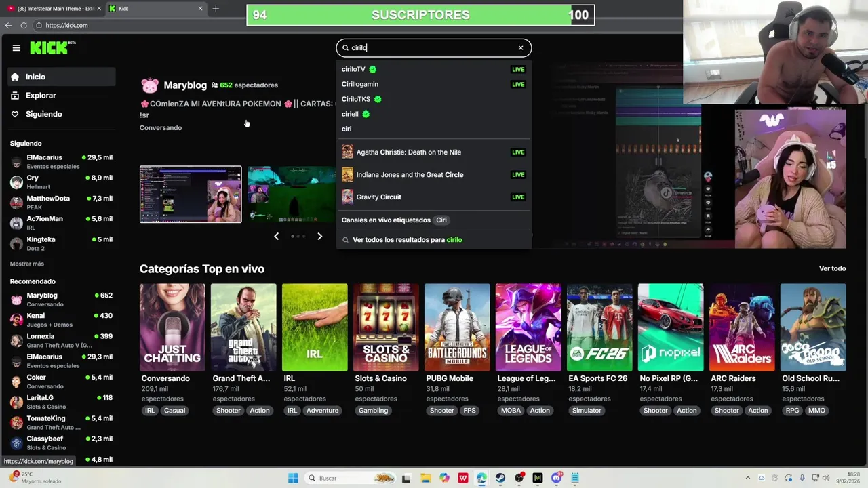Select ciriloTV search suggestion
The image size is (868, 488).
433,69
